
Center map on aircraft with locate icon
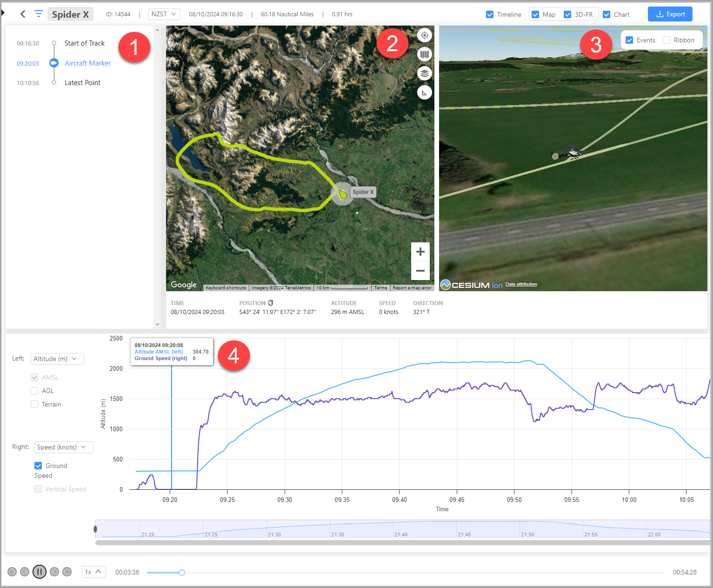(424, 35)
